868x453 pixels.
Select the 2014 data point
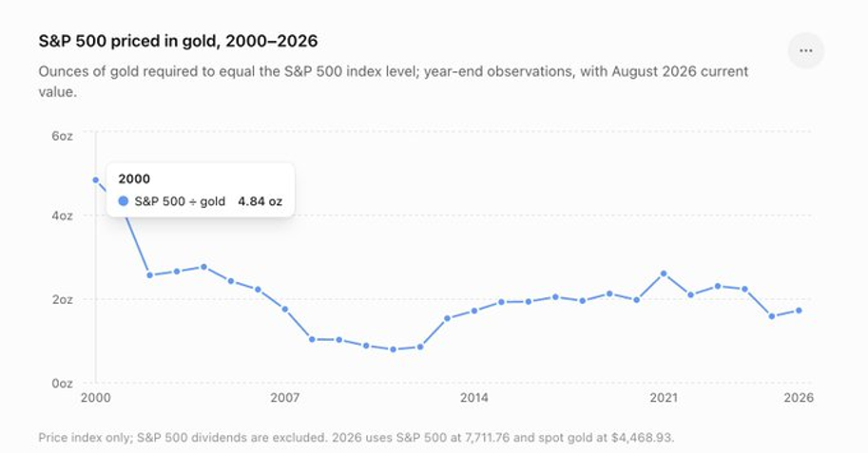(474, 311)
